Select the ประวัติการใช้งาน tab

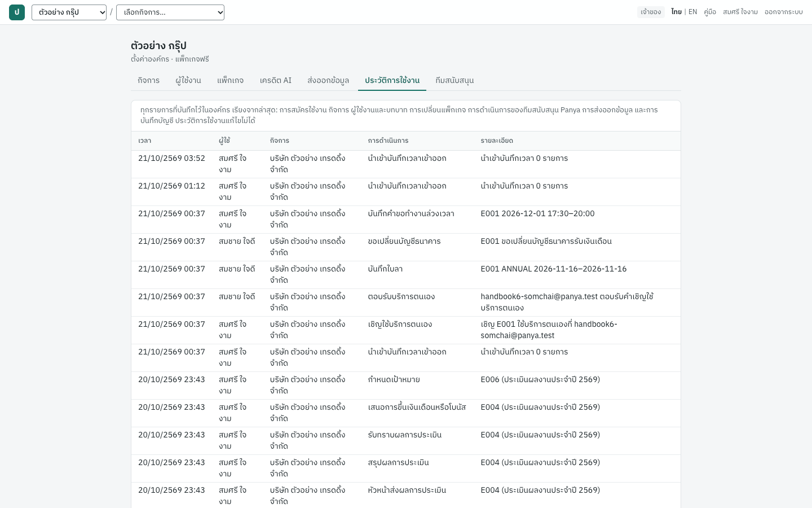392,80
